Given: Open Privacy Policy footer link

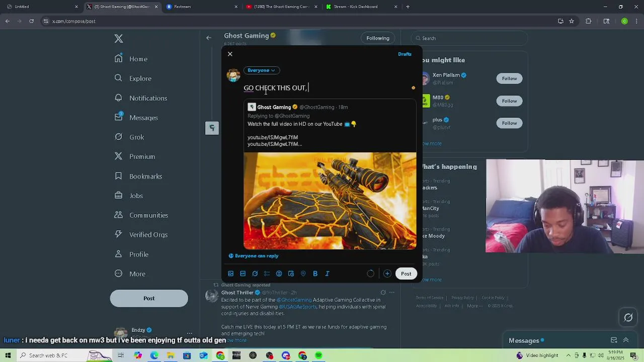Looking at the screenshot, I should tap(463, 298).
